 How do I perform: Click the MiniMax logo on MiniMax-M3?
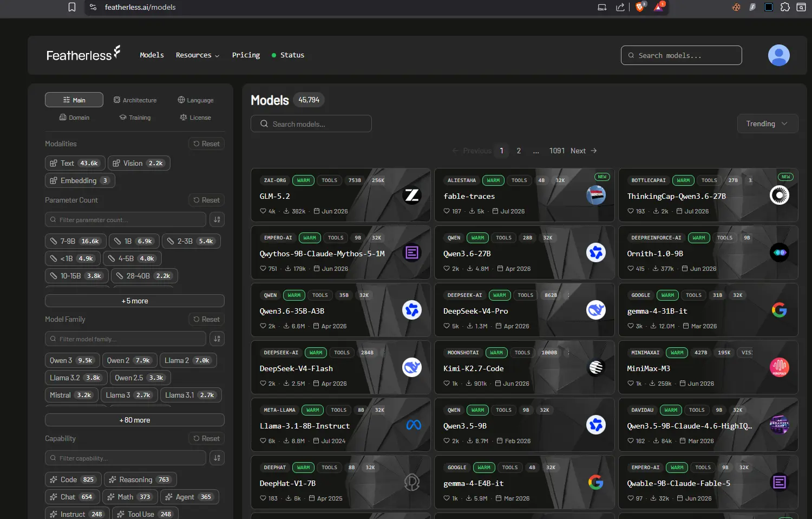point(779,367)
